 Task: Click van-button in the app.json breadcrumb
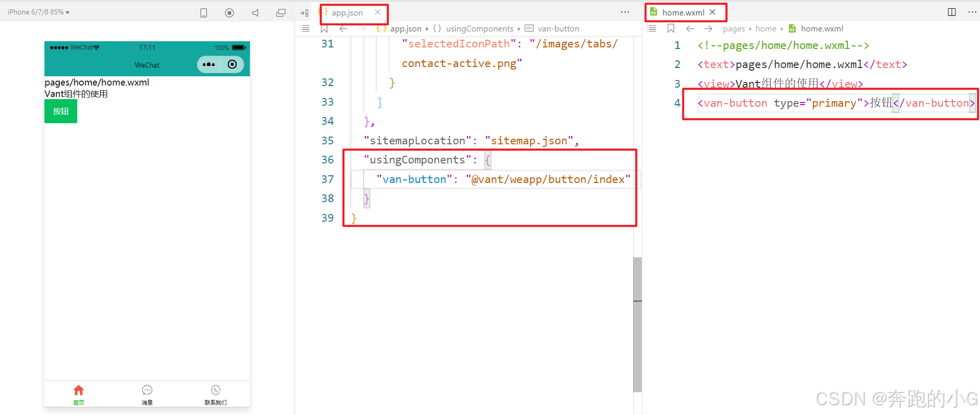click(558, 29)
